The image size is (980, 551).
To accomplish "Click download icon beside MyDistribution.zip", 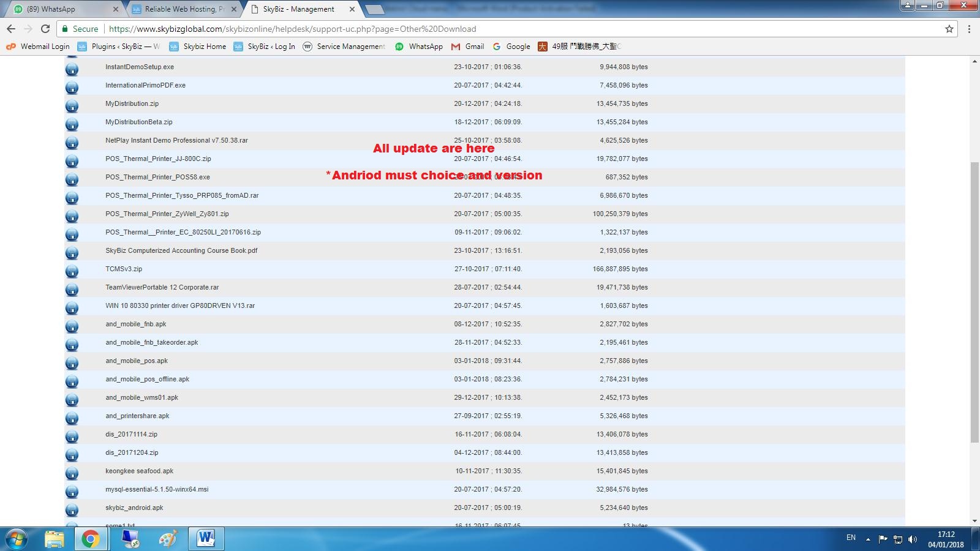I will tap(72, 105).
